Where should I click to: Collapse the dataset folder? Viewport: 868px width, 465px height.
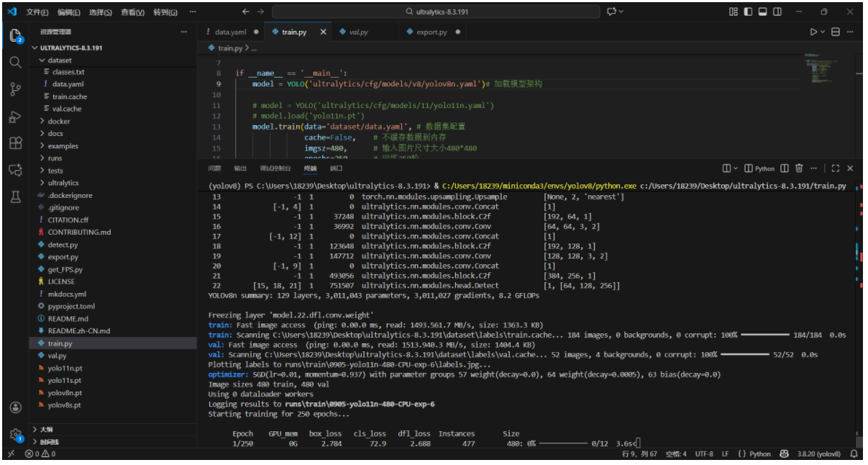(x=112, y=60)
